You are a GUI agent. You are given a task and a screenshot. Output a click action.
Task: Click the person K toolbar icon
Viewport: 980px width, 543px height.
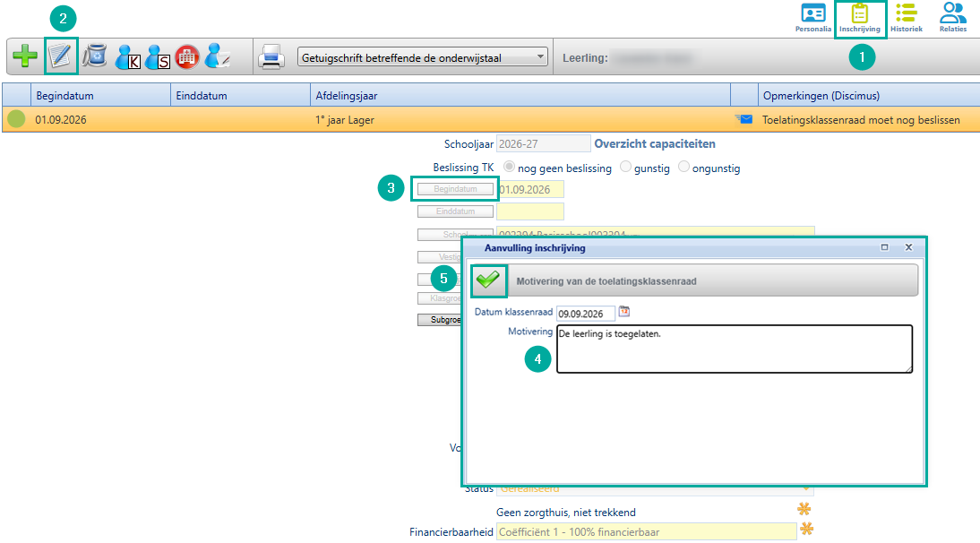coord(127,56)
